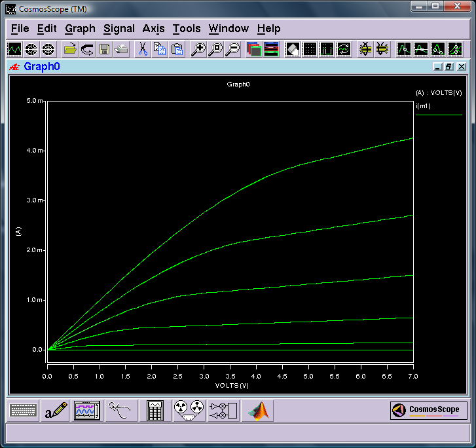The image size is (476, 448).
Task: Click the paste clipboard icon
Action: pos(177,49)
